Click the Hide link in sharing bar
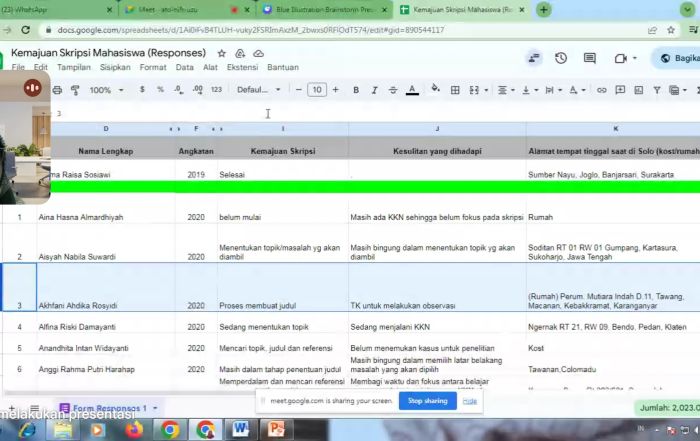700x441 pixels. (x=469, y=401)
